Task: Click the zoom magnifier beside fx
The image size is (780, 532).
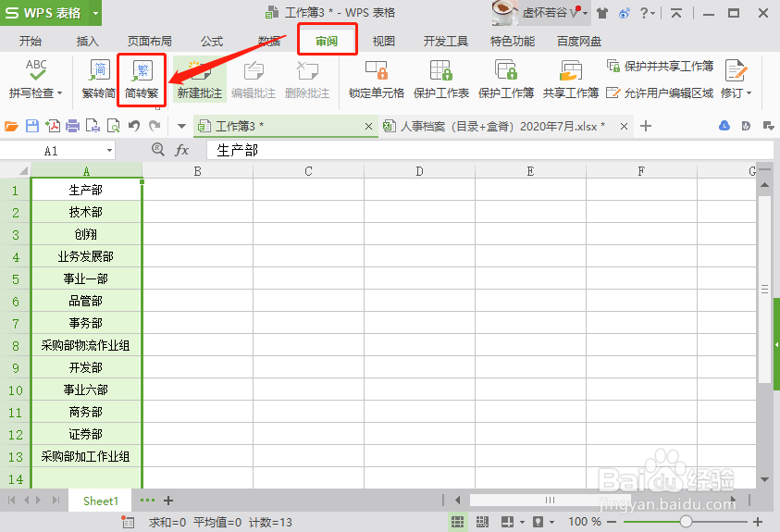Action: 157,149
